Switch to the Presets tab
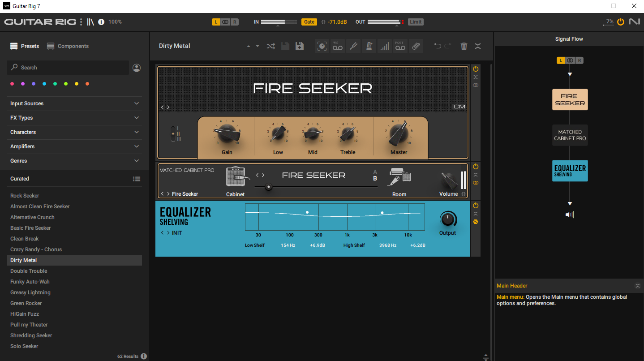Viewport: 644px width, 361px height. tap(25, 46)
